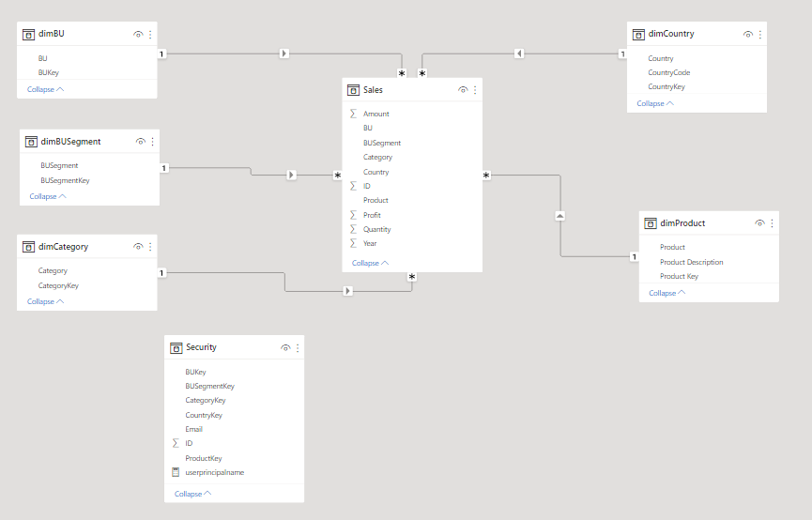Collapse the dimProduct table card
Viewport: 812px width, 520px height.
tap(667, 293)
